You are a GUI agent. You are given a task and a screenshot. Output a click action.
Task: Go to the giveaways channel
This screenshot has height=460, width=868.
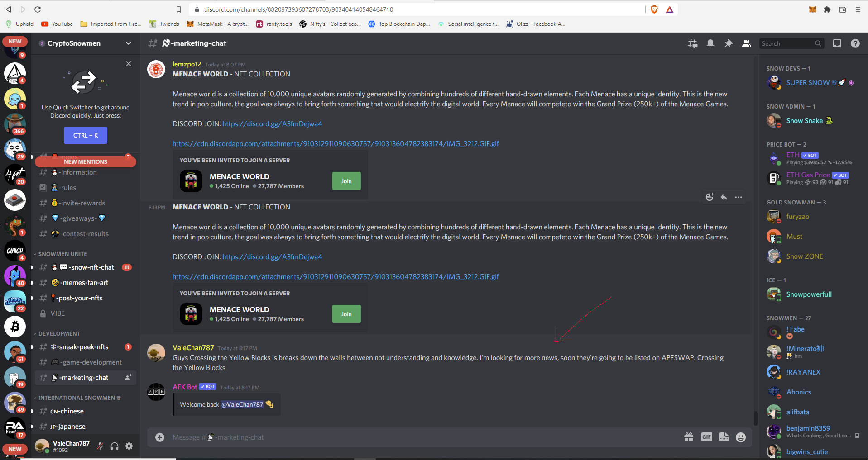[86, 218]
